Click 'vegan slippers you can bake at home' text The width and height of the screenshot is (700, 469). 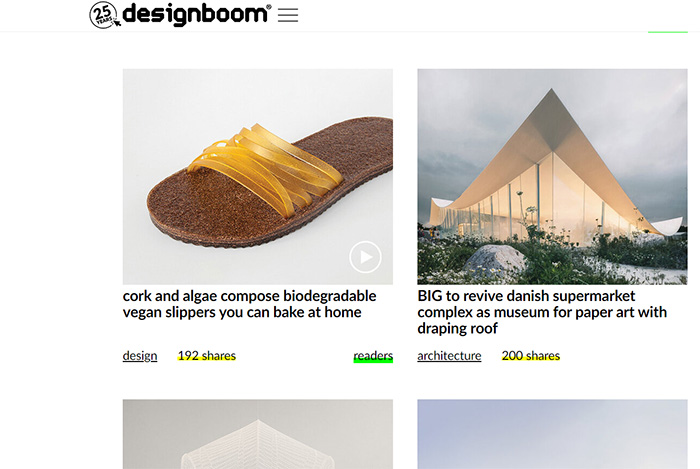[242, 312]
